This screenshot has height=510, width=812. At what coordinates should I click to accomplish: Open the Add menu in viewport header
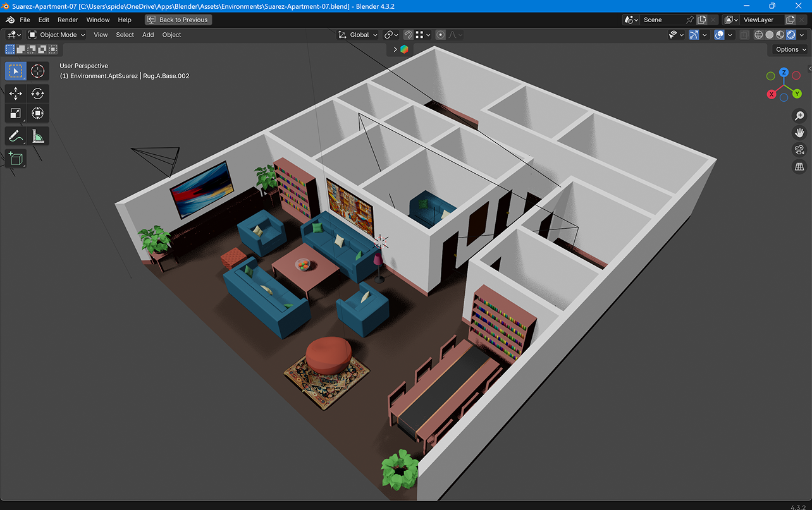coord(148,35)
